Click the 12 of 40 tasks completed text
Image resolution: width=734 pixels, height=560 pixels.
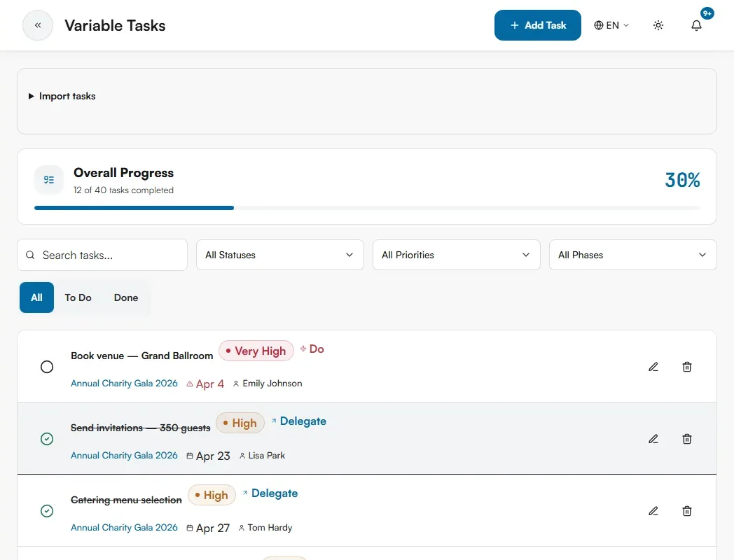point(123,190)
